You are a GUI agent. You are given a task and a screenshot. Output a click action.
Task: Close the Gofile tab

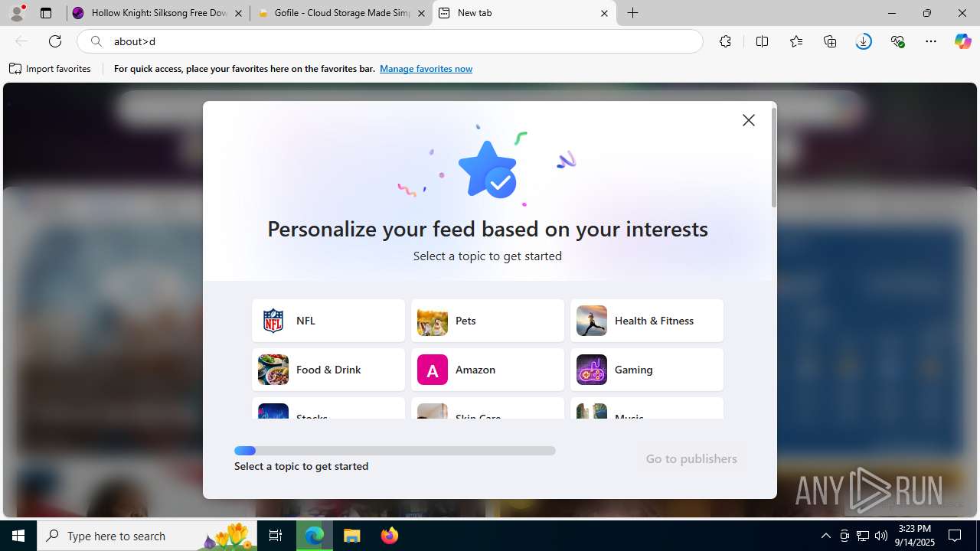421,13
